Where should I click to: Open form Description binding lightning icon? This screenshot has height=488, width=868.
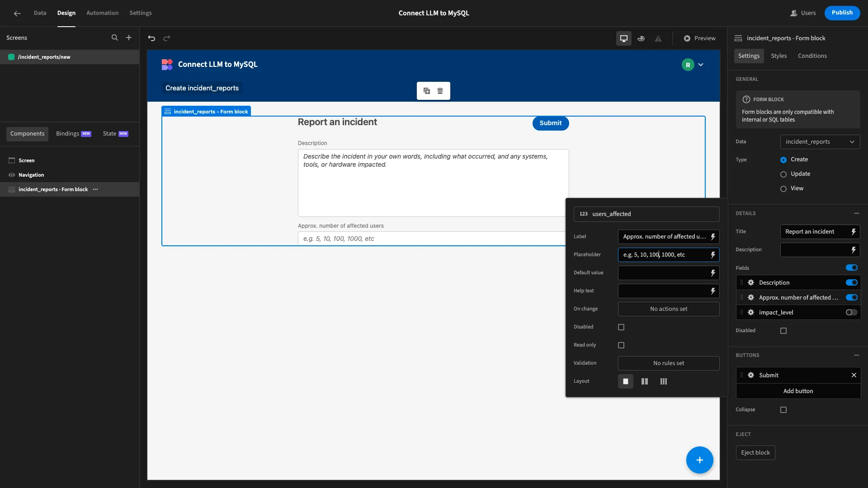click(854, 250)
